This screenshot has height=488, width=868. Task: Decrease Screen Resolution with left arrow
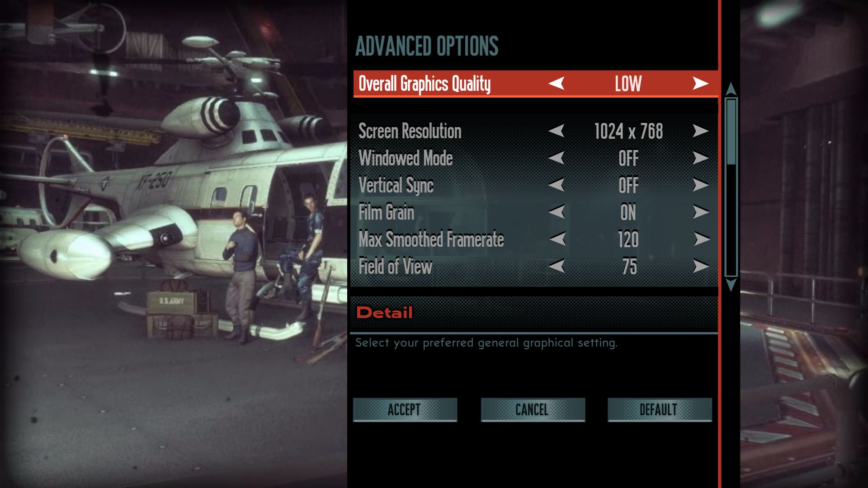[x=557, y=131]
